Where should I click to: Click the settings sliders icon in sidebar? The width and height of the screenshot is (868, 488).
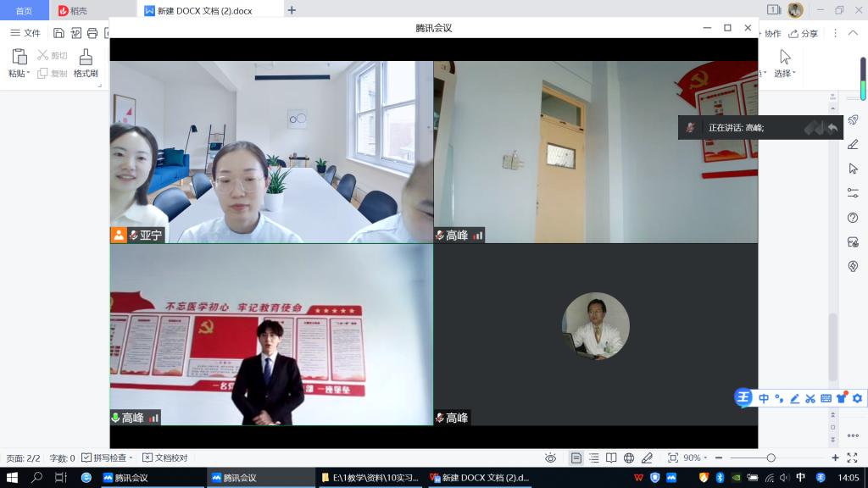tap(854, 193)
